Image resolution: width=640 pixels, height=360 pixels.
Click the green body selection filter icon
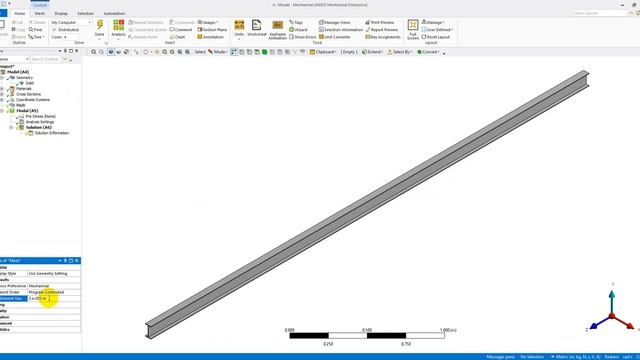click(x=264, y=52)
